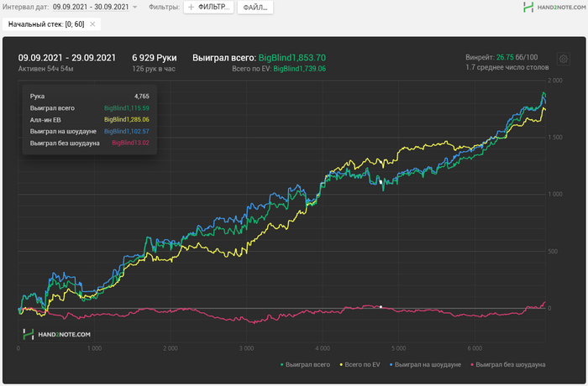The image size is (588, 386).
Task: Select the EV total value BigBlind1,739.06
Action: click(299, 69)
